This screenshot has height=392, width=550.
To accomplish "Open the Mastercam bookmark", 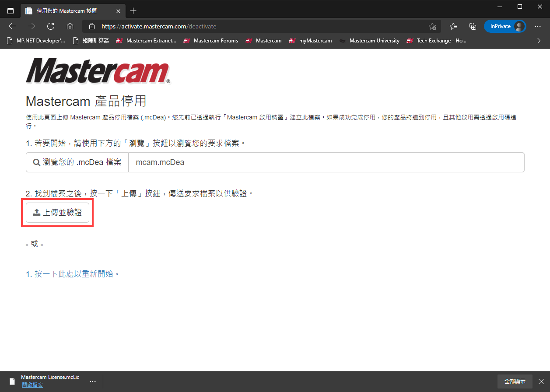I will click(x=264, y=41).
